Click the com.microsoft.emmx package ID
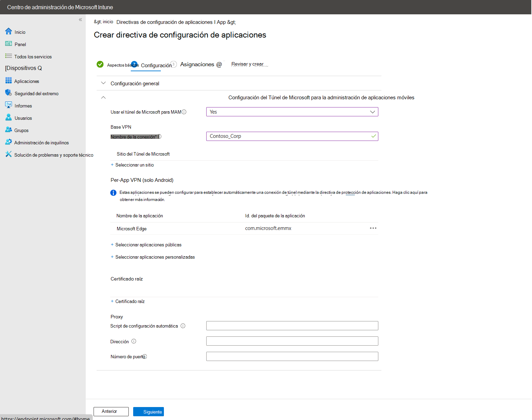 point(268,228)
